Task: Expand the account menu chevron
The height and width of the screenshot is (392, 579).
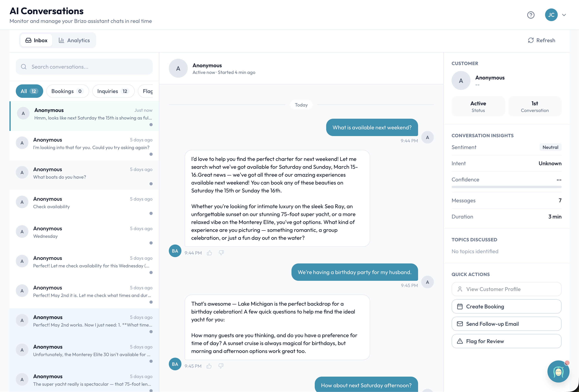Action: point(564,15)
